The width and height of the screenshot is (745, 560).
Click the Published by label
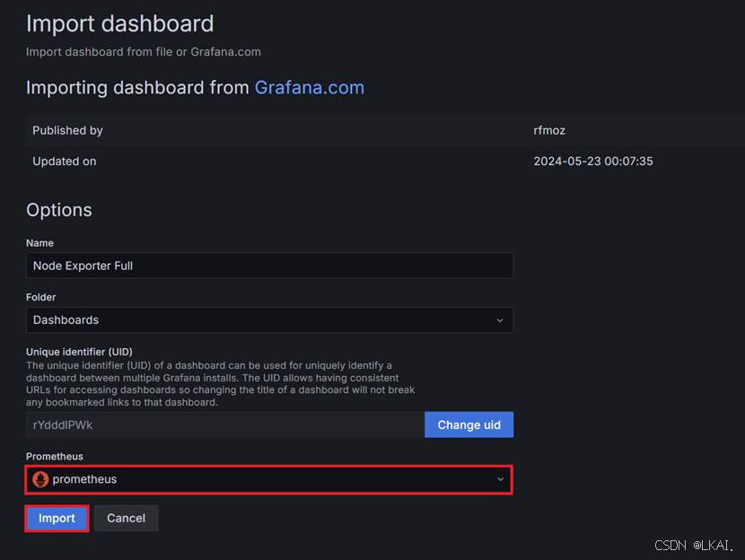[x=67, y=130]
